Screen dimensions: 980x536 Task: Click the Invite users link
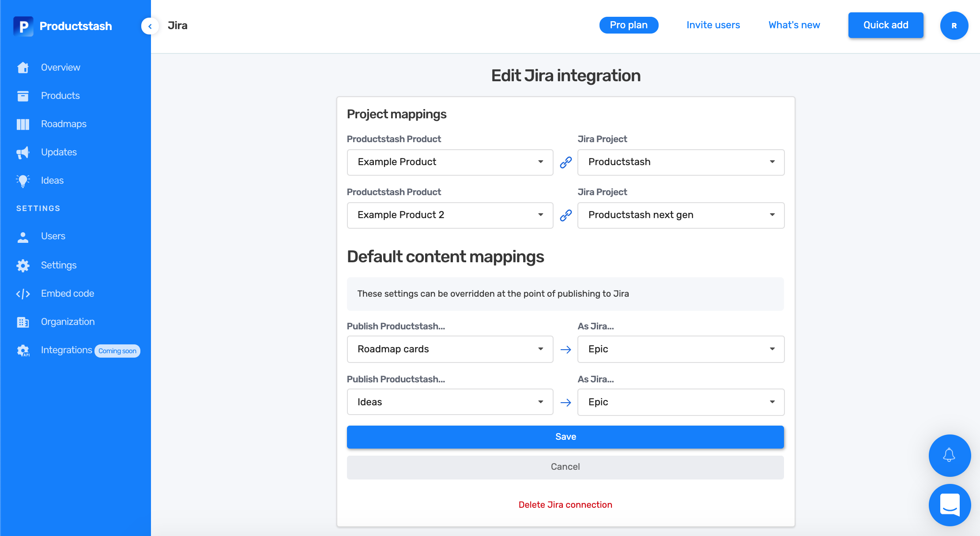click(x=713, y=25)
